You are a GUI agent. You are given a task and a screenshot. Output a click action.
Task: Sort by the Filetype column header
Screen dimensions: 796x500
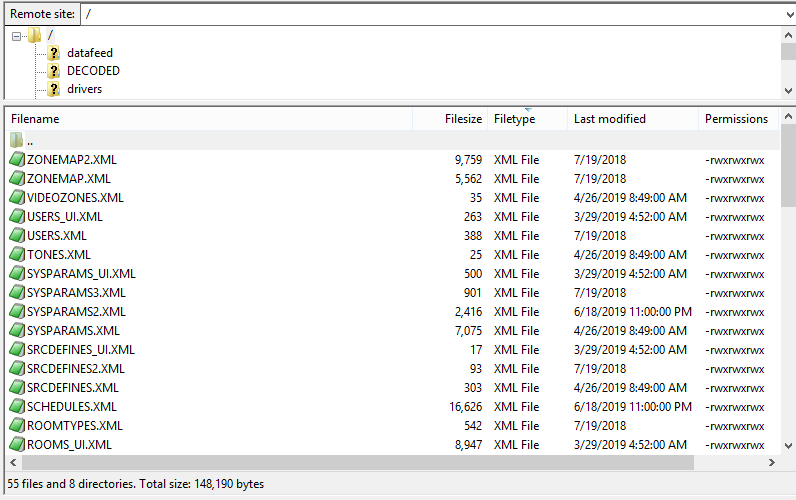pyautogui.click(x=514, y=119)
